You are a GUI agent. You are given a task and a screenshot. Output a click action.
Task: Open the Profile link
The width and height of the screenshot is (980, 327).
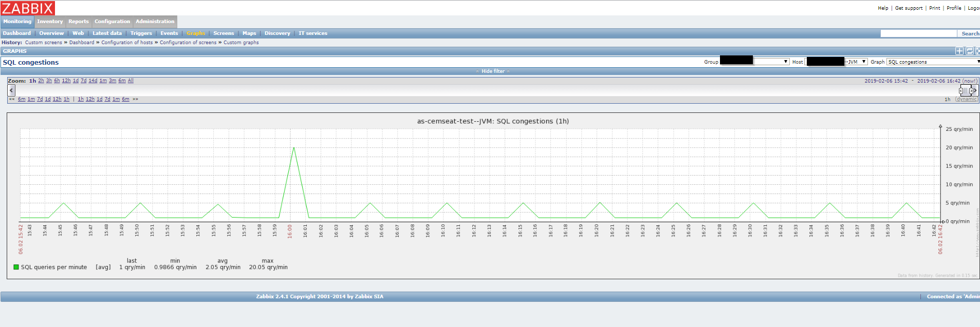pos(954,8)
